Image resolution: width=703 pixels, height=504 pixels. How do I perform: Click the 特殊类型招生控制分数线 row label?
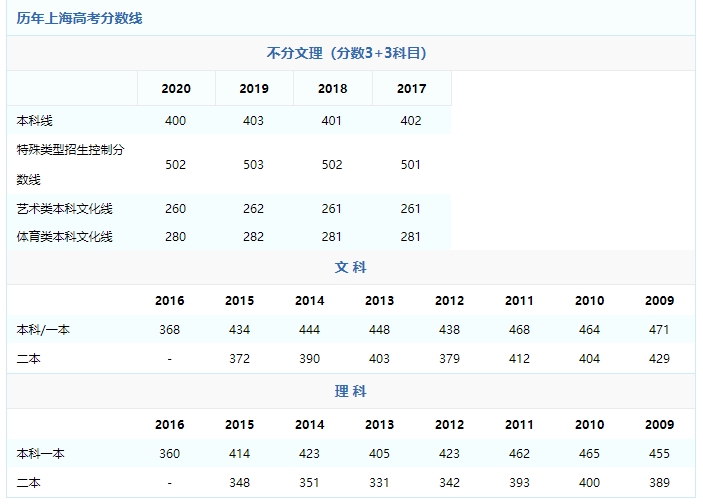[71, 164]
